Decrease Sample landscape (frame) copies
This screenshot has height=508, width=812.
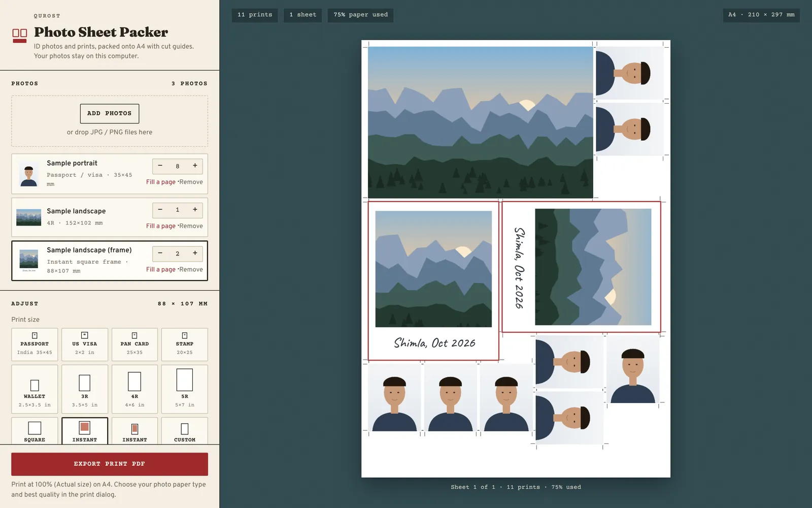tap(160, 253)
